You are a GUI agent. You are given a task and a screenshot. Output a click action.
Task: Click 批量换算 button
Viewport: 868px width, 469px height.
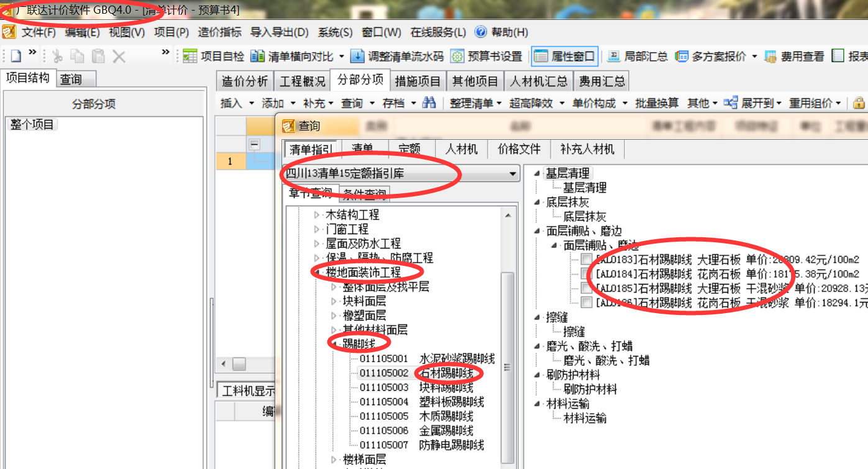[x=657, y=103]
